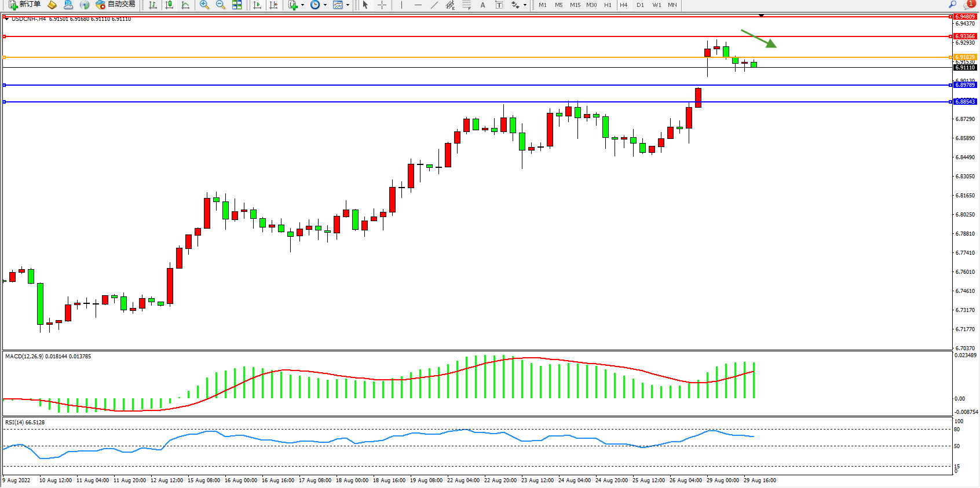Switch chart to line chart mode

click(185, 5)
